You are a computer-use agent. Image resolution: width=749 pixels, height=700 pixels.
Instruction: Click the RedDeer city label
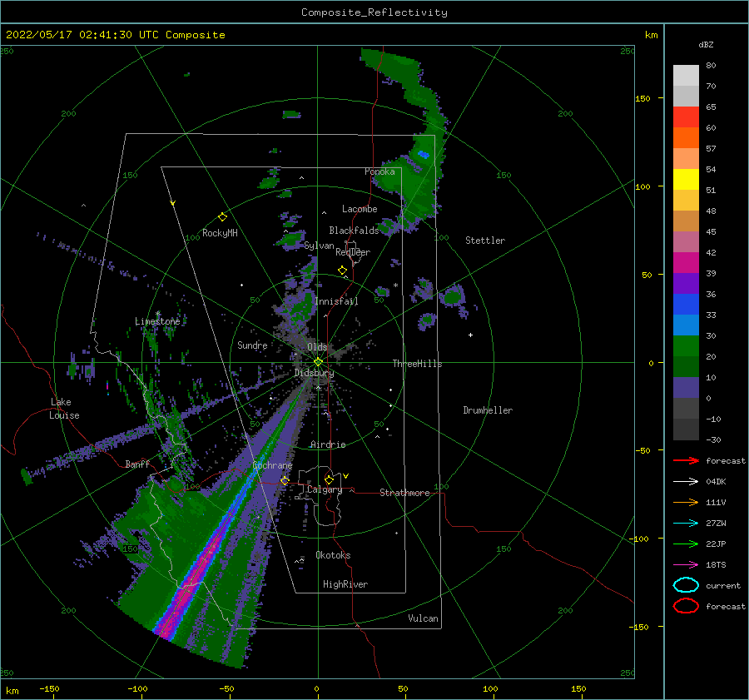coord(353,252)
